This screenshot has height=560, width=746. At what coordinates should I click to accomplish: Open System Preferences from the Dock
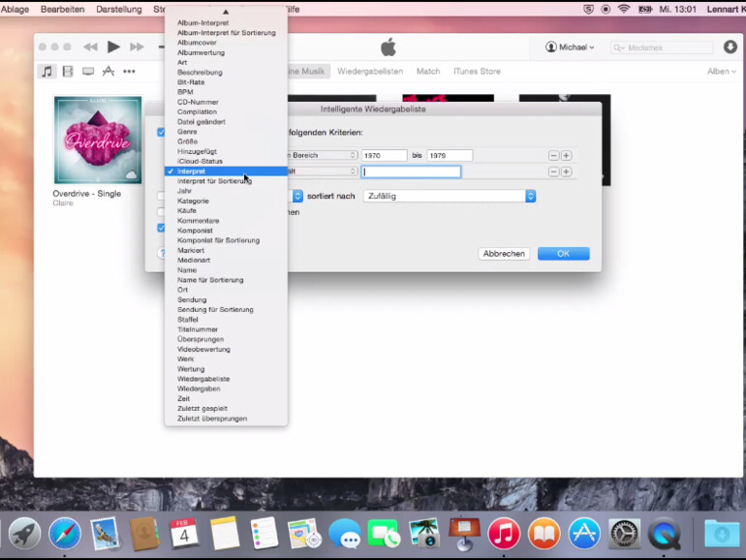(x=624, y=533)
